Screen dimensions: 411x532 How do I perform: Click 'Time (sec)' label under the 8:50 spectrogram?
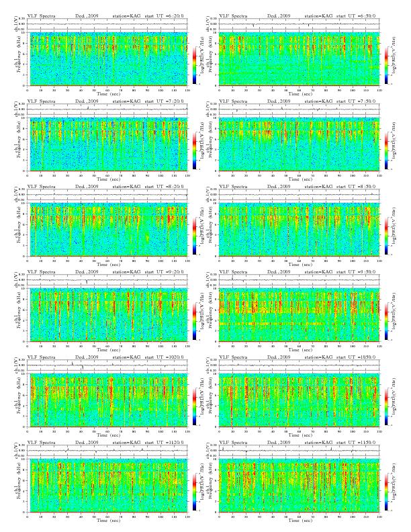[x=300, y=264]
